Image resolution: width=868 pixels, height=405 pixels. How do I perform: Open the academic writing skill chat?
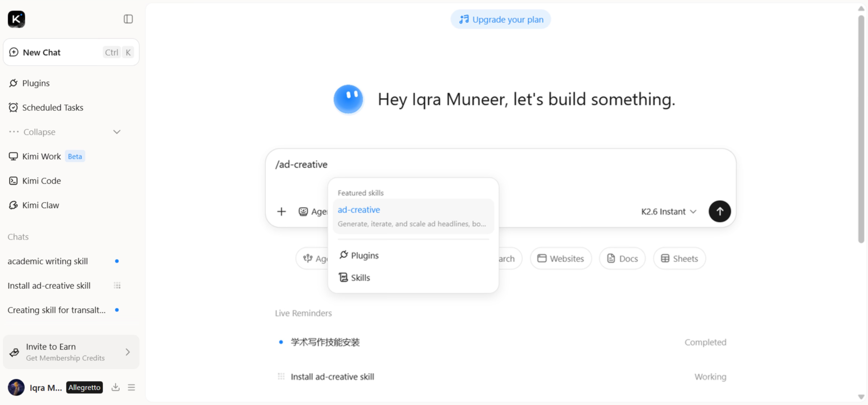tap(47, 261)
